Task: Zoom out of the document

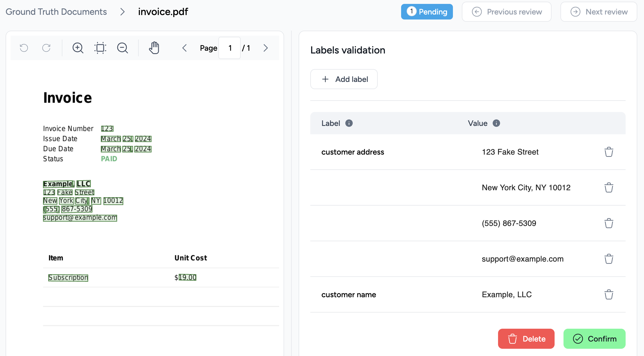Action: (x=122, y=48)
